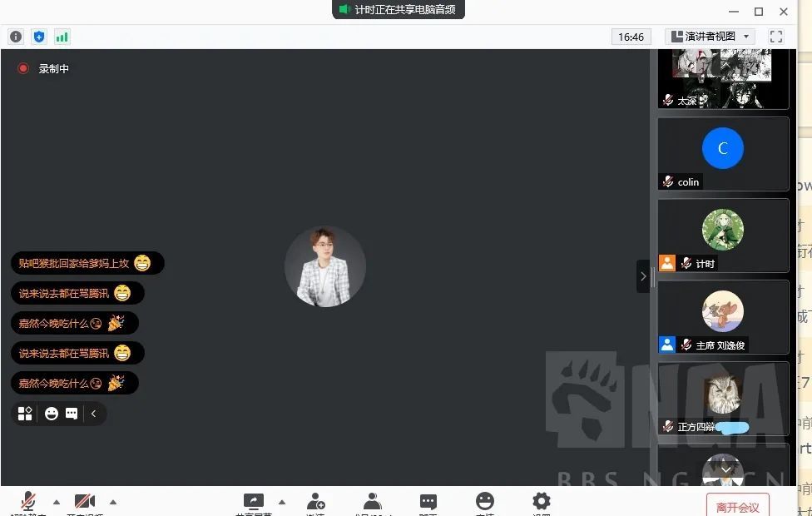Open the invite participants icon
812x516 pixels.
tap(315, 501)
